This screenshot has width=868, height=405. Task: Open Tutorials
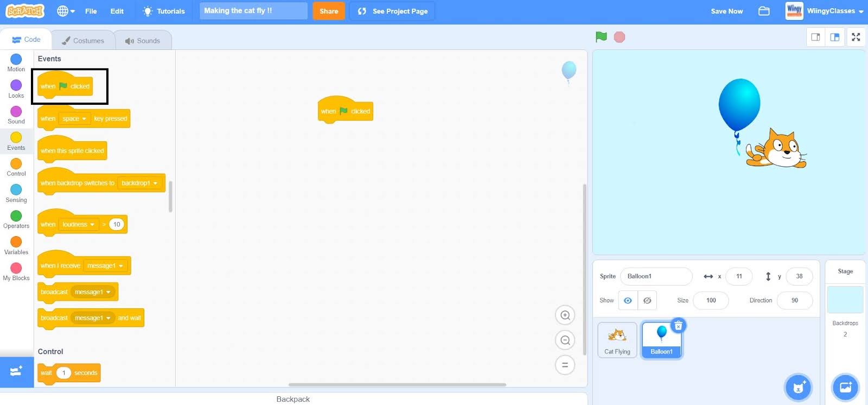point(163,11)
